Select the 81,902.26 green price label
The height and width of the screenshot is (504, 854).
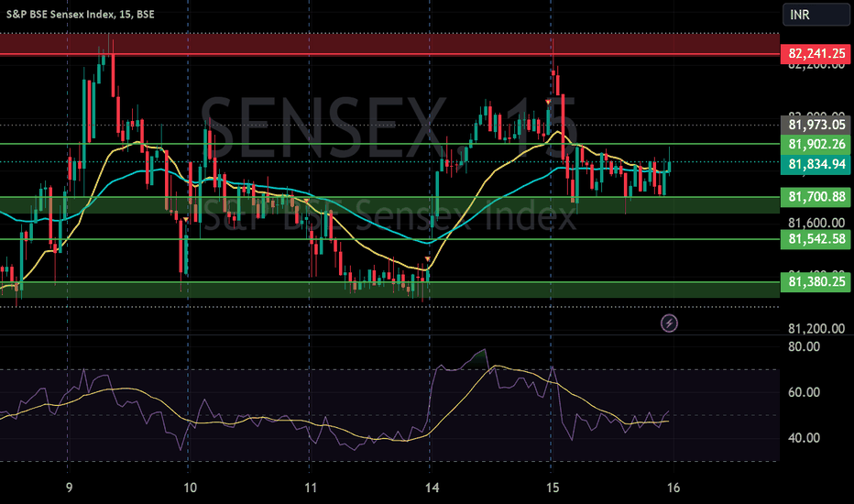coord(816,144)
